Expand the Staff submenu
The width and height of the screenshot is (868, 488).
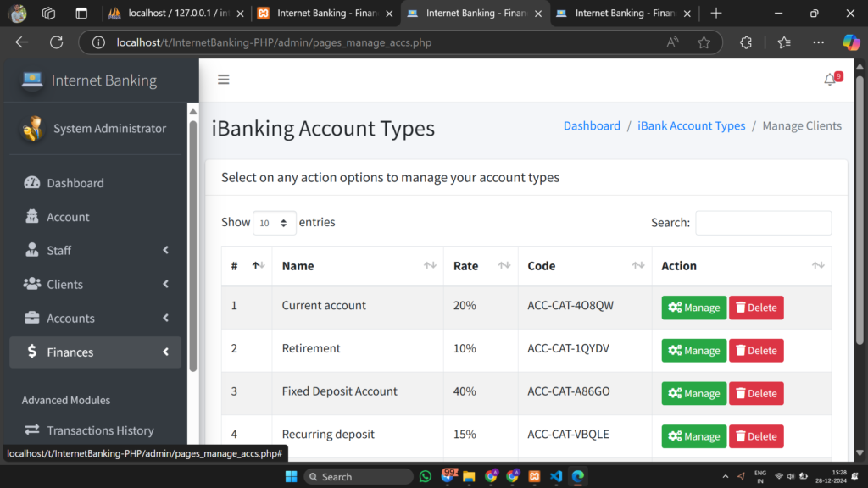click(165, 250)
